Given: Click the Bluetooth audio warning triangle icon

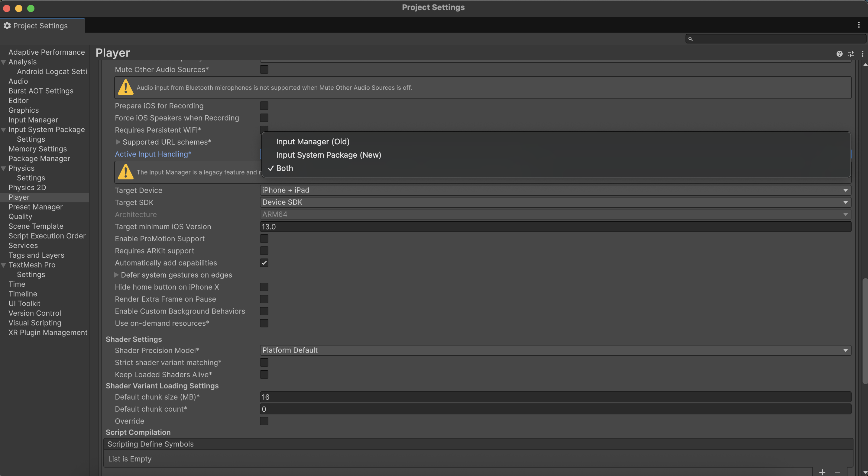Looking at the screenshot, I should (125, 88).
